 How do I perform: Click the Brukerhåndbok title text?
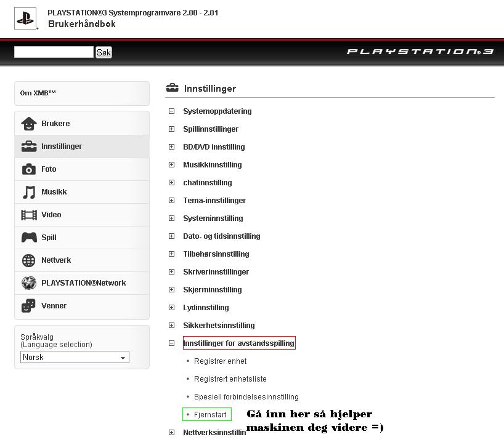point(82,24)
